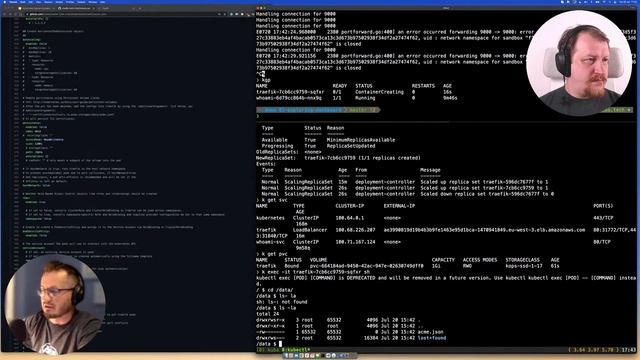Screen dimensions: 640x360
Task: Select the pvc-664184ad volume name
Action: 367,266
